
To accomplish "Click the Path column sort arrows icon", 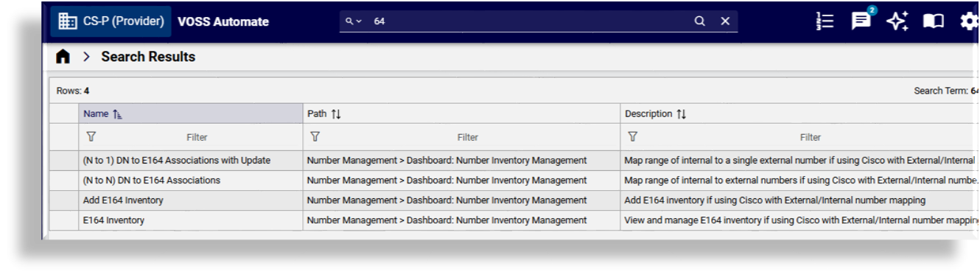I will (x=336, y=114).
